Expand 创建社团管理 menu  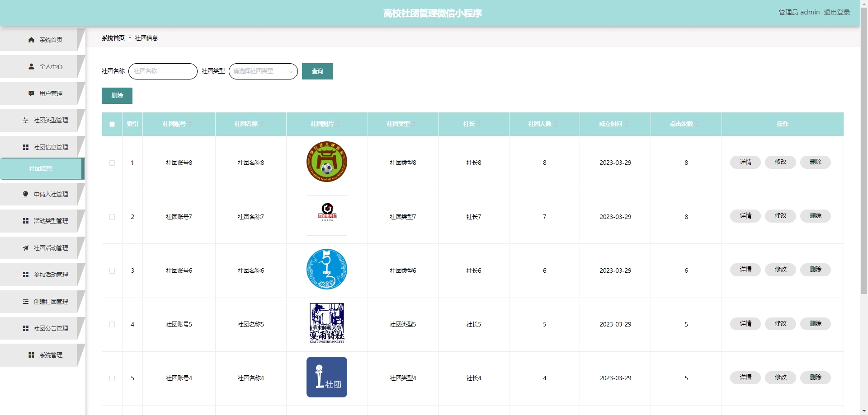tap(42, 302)
